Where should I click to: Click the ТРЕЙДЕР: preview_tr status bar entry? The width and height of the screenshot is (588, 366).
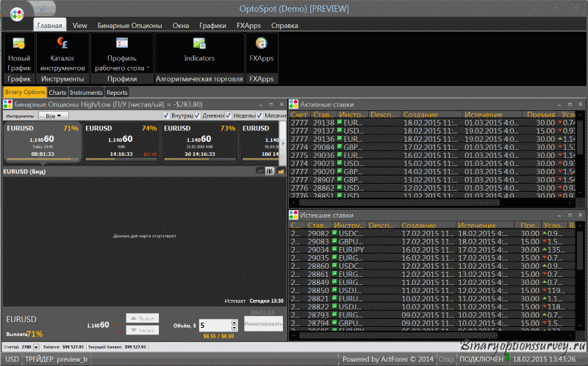57,359
